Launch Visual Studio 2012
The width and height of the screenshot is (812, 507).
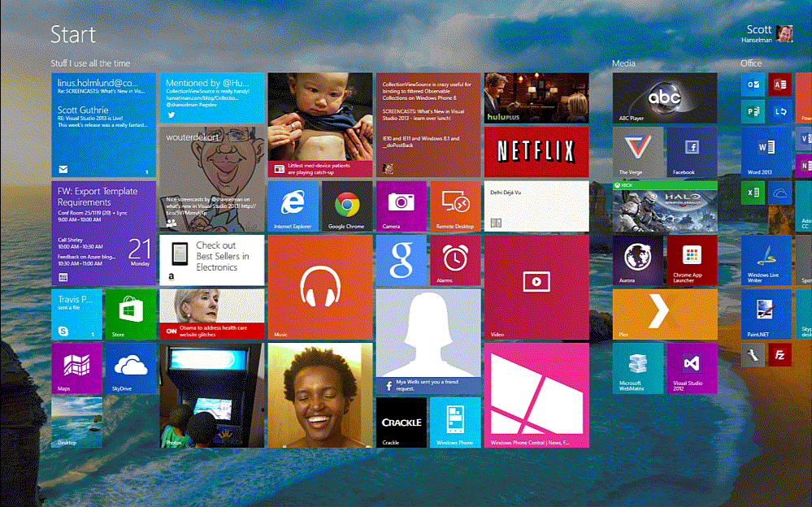(x=692, y=368)
